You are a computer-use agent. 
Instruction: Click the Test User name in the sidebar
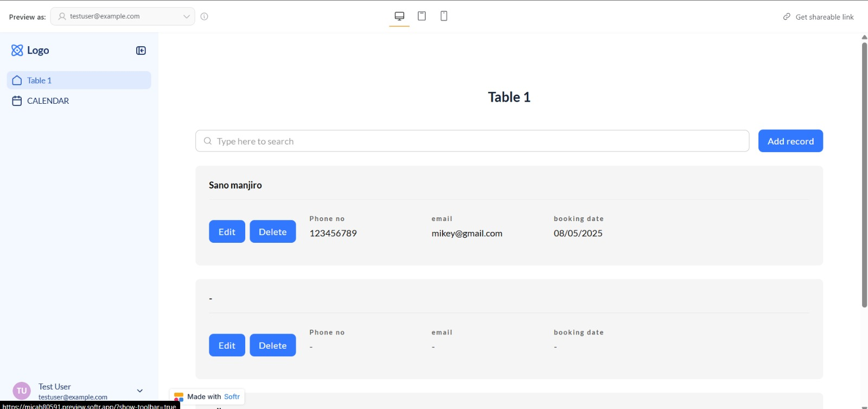pos(54,387)
